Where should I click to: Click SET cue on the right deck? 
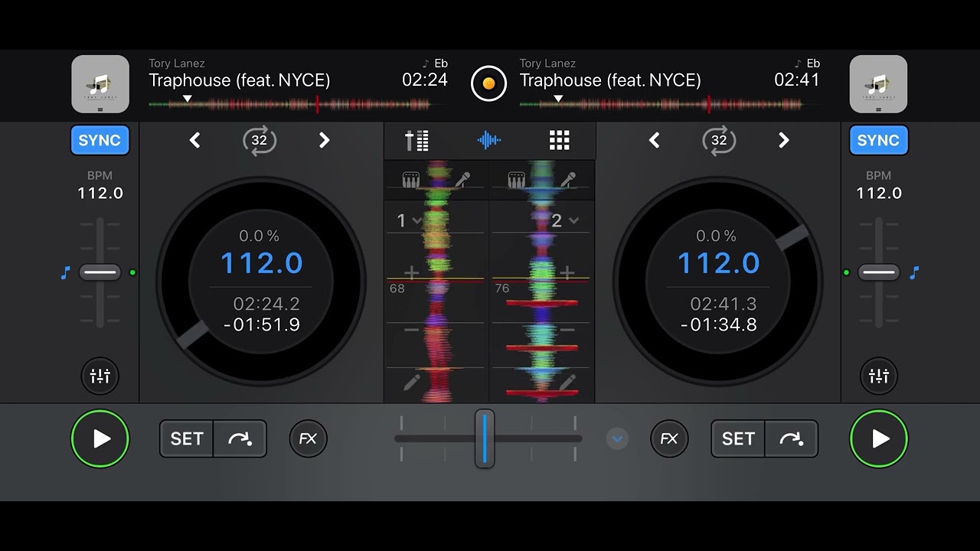[x=738, y=439]
